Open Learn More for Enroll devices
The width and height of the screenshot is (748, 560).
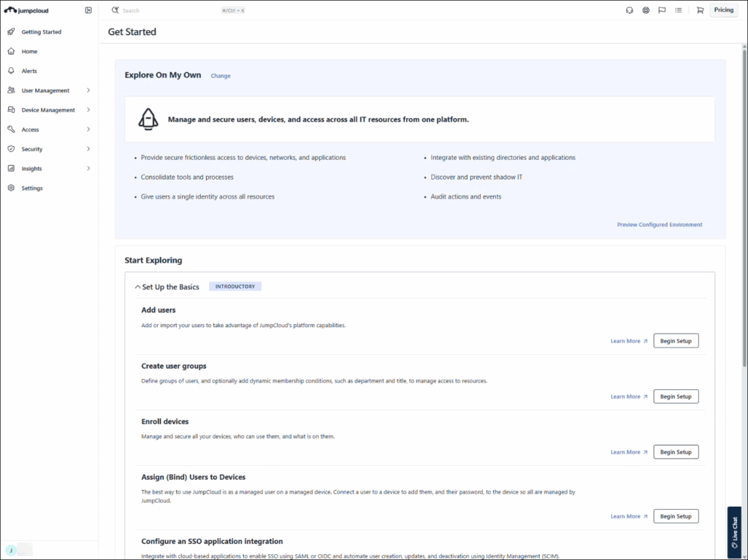click(628, 452)
